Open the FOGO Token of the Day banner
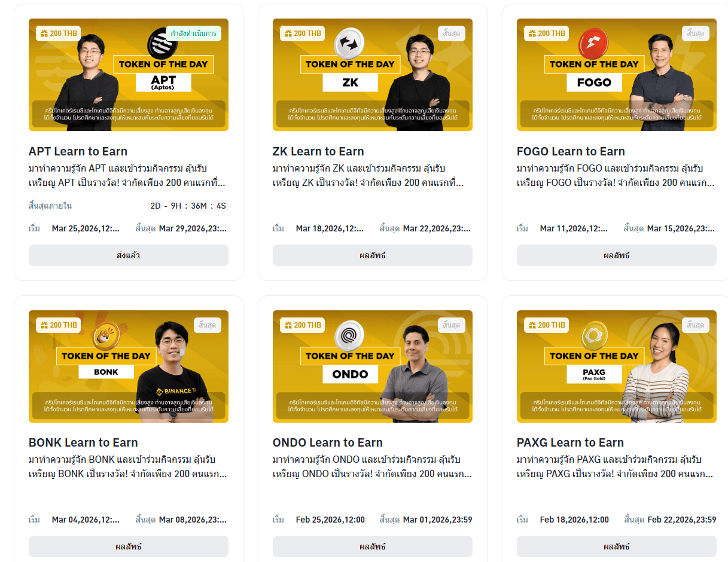This screenshot has height=562, width=728. (617, 75)
